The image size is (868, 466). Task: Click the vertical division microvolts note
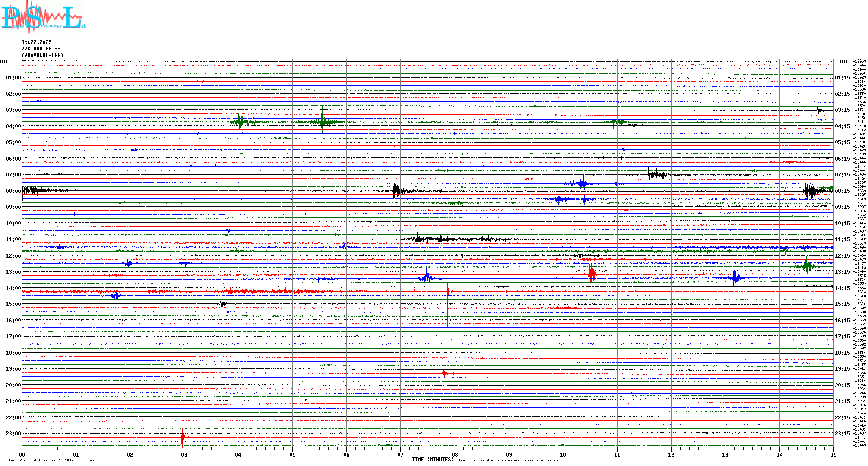55,460
